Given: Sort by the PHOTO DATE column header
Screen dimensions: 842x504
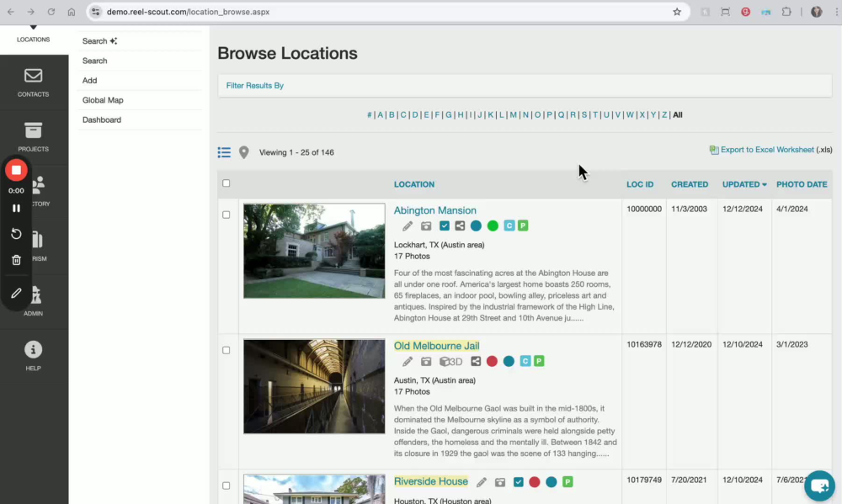Looking at the screenshot, I should tap(802, 184).
